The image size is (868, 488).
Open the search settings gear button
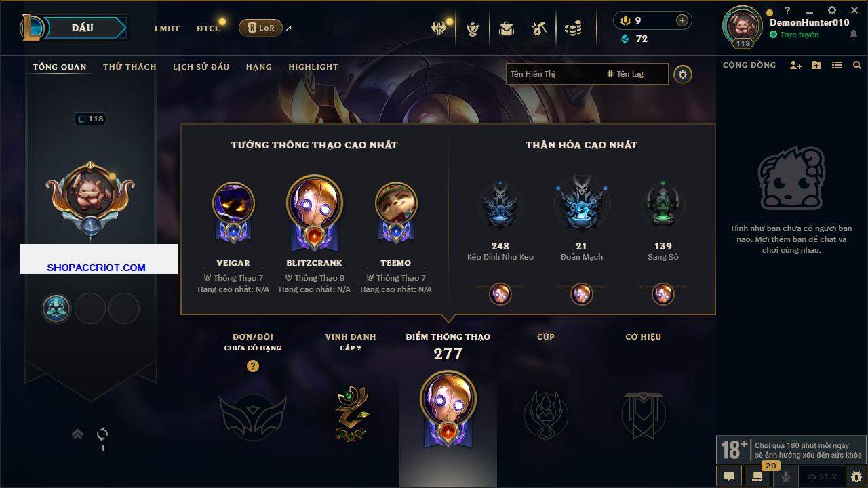point(683,74)
